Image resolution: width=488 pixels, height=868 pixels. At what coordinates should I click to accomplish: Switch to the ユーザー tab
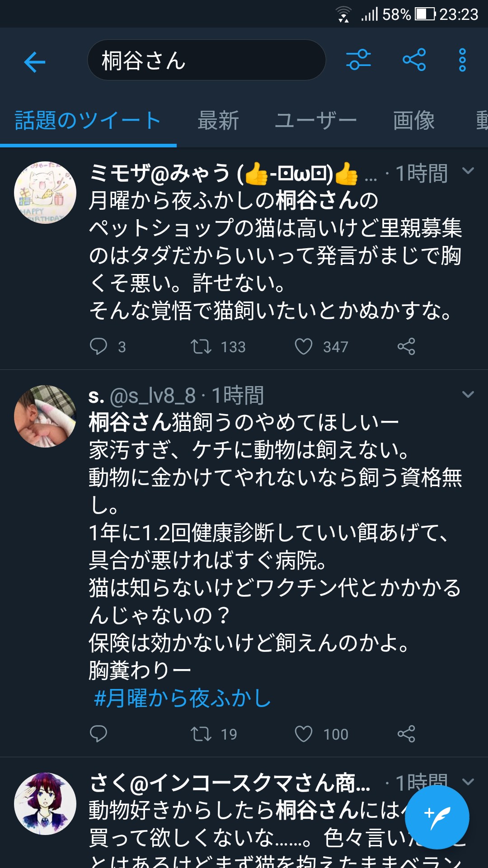(316, 121)
